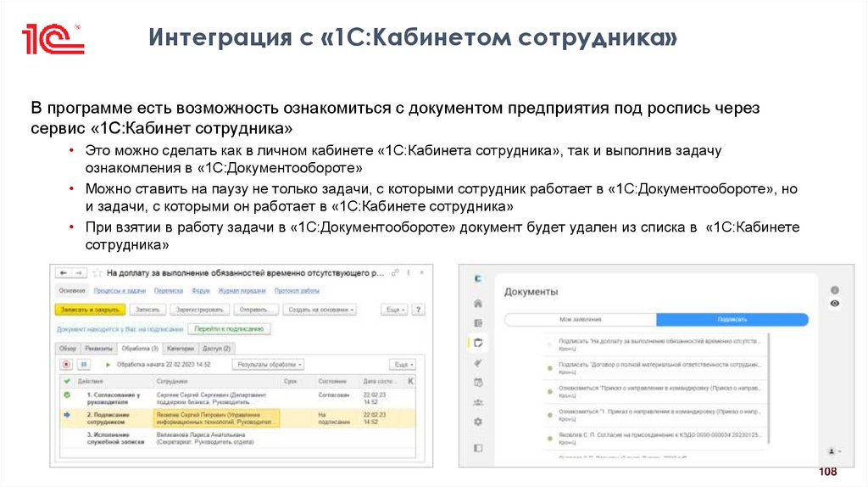This screenshot has width=868, height=487.
Task: Open top 'Еще' dropdown menu
Action: [x=395, y=310]
